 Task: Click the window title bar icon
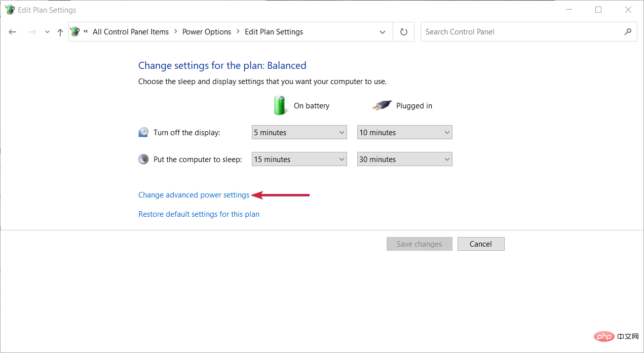pos(10,10)
